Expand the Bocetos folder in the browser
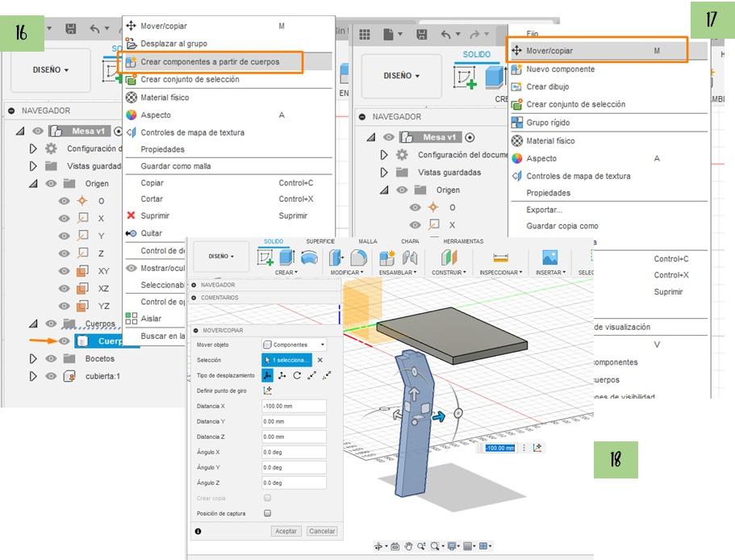The width and height of the screenshot is (735, 560). 33,358
